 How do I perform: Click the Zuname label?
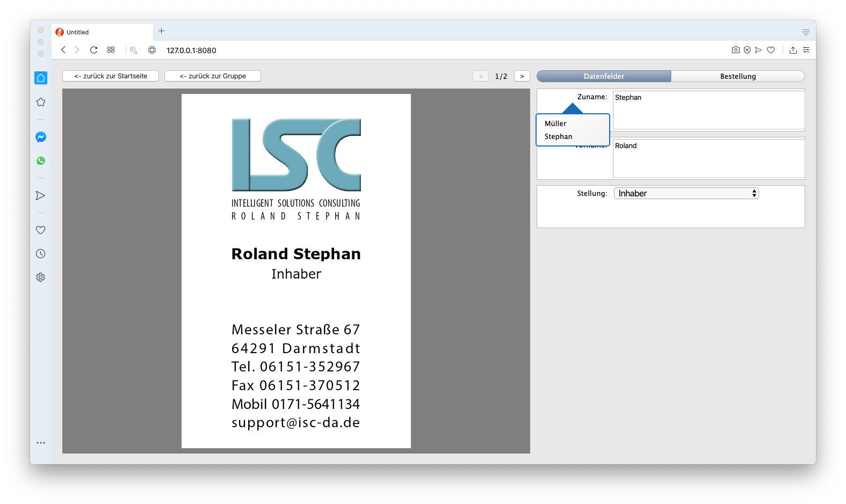tap(592, 97)
